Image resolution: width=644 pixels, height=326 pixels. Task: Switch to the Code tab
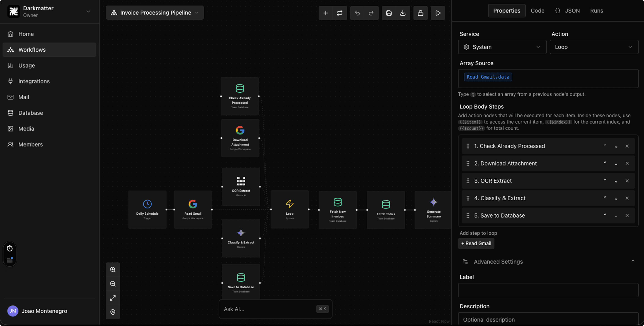coord(537,10)
